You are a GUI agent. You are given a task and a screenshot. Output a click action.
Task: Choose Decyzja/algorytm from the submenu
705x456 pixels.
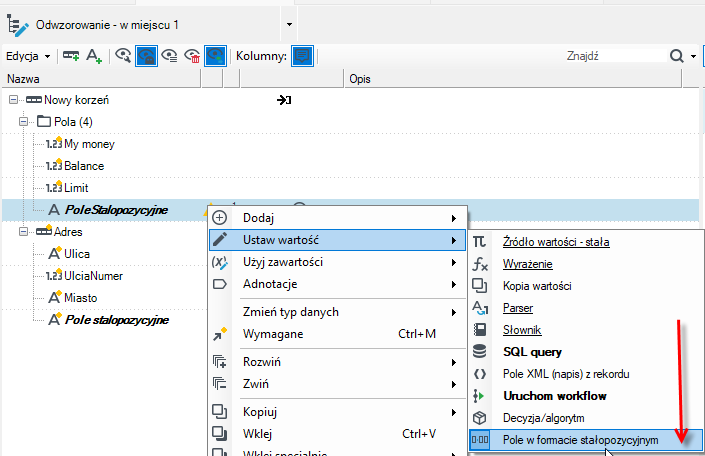[x=586, y=418]
